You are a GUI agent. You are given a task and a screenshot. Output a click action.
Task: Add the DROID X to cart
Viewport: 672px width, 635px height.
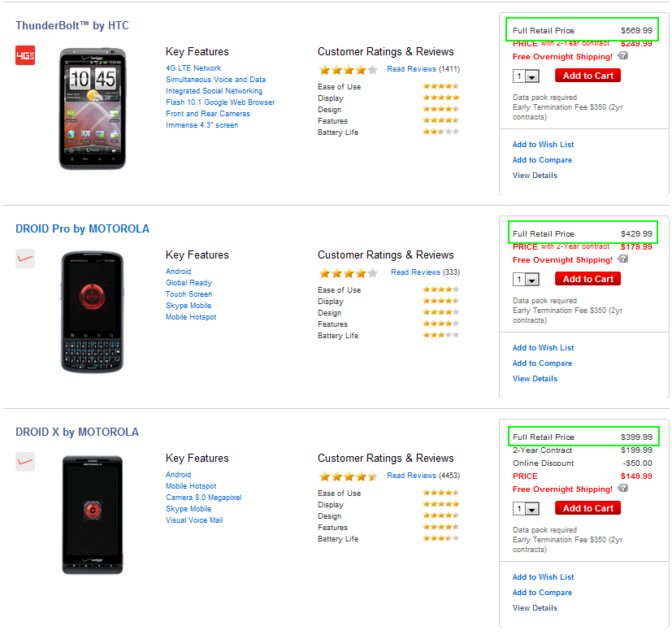[x=587, y=508]
